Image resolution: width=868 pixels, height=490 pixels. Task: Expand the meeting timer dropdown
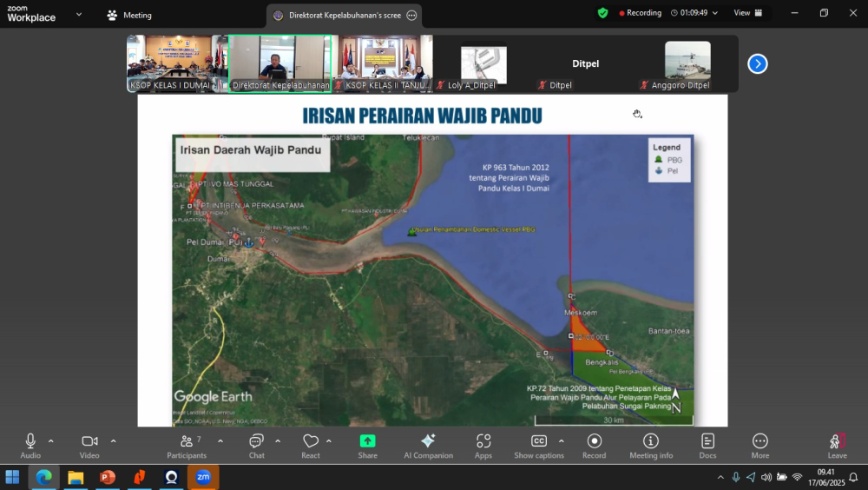point(714,13)
